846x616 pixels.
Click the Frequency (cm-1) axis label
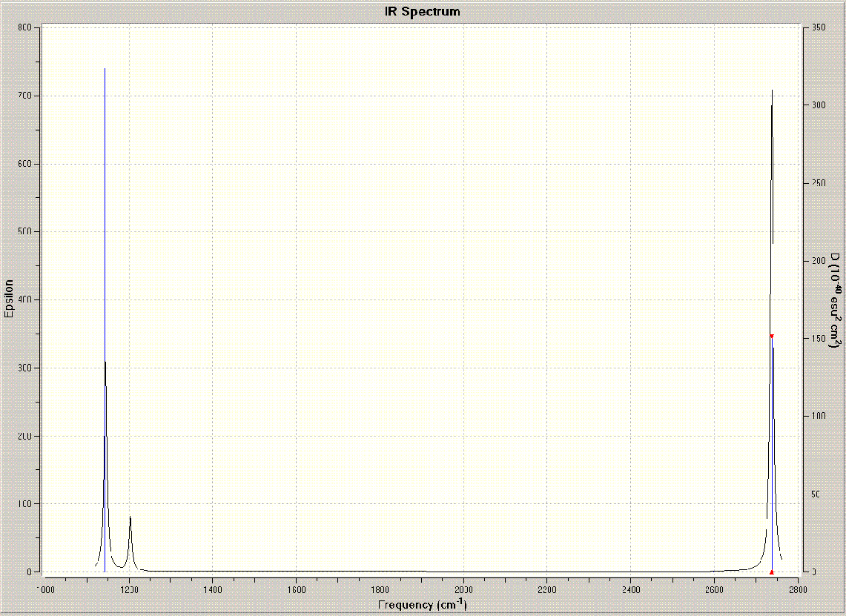pyautogui.click(x=423, y=604)
